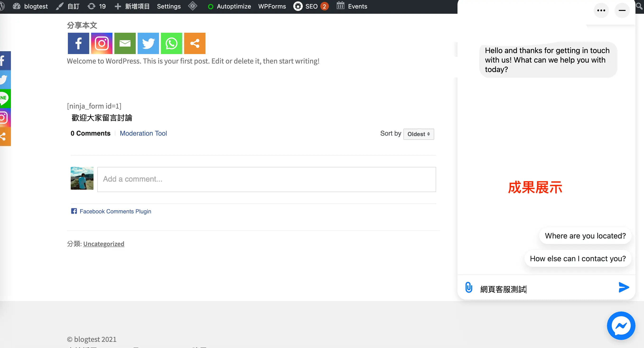Click the Moderation Tool link
644x348 pixels.
tap(143, 133)
